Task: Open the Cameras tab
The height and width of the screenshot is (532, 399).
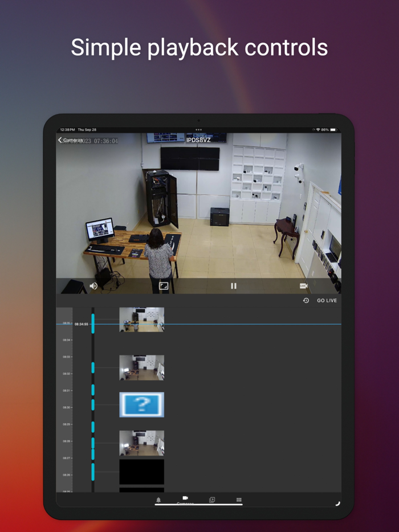Action: tap(185, 500)
